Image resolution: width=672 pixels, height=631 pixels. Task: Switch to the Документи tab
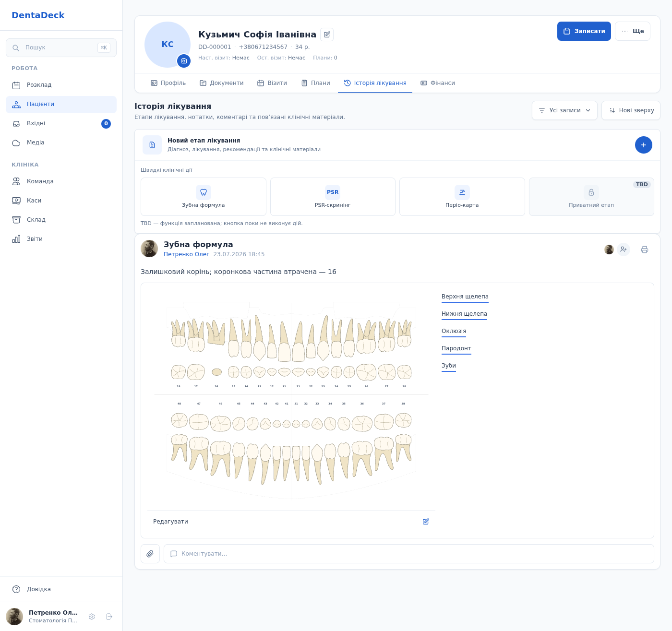222,83
